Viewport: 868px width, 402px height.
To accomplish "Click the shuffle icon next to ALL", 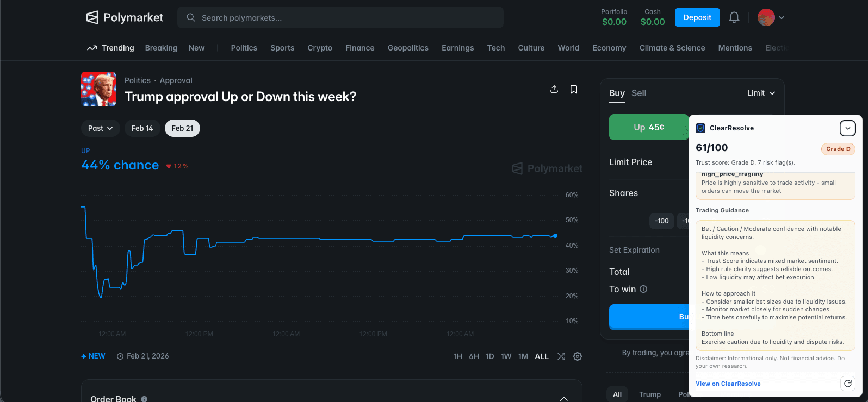I will [x=561, y=356].
